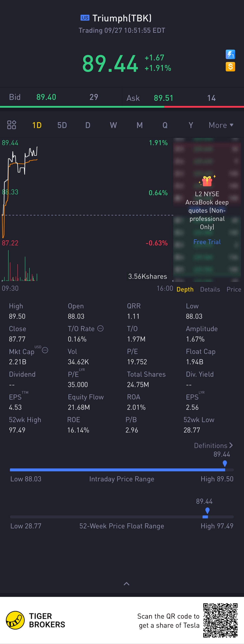Tap the Tesla share QR code
This screenshot has height=644, width=244.
[x=220, y=620]
